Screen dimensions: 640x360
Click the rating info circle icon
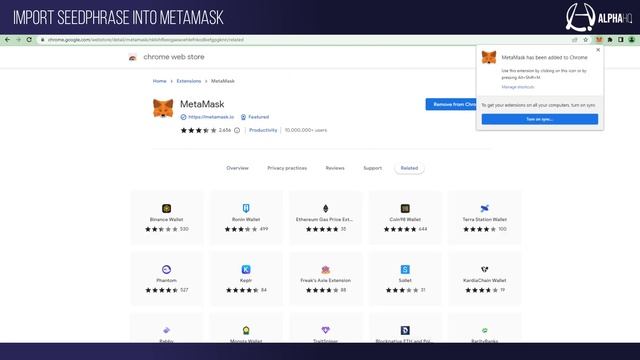pos(237,130)
